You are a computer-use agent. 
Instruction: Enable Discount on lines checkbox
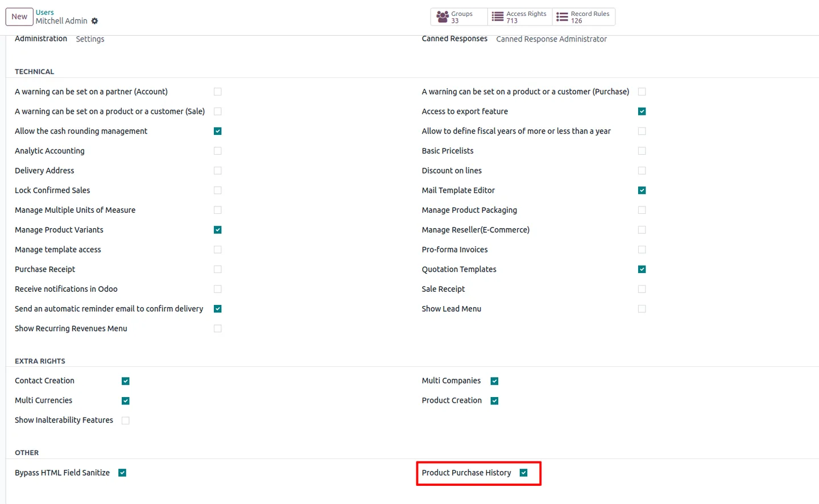tap(642, 171)
